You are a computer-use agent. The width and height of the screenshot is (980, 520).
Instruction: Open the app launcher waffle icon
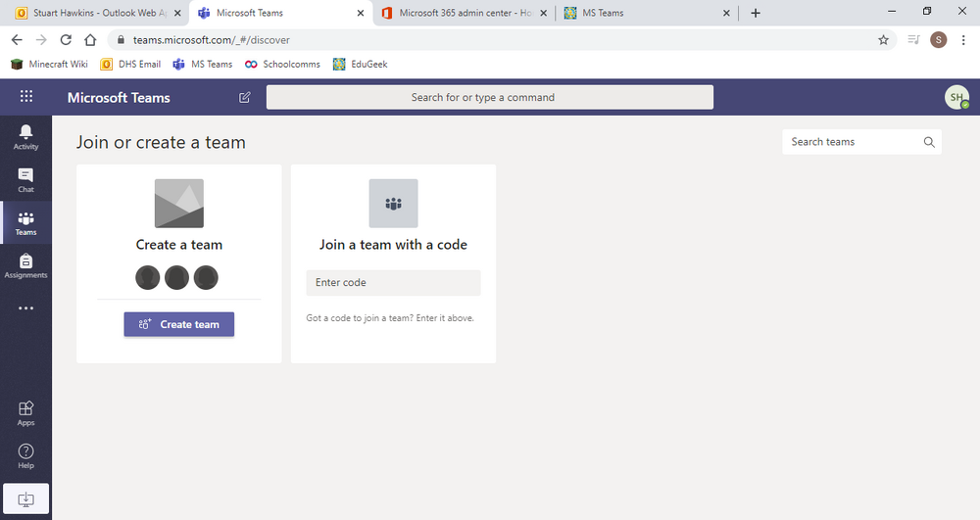(x=26, y=96)
